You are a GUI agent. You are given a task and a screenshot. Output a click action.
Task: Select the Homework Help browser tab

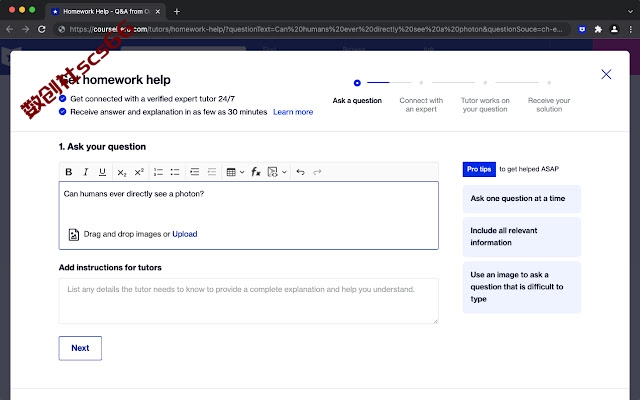[x=105, y=11]
